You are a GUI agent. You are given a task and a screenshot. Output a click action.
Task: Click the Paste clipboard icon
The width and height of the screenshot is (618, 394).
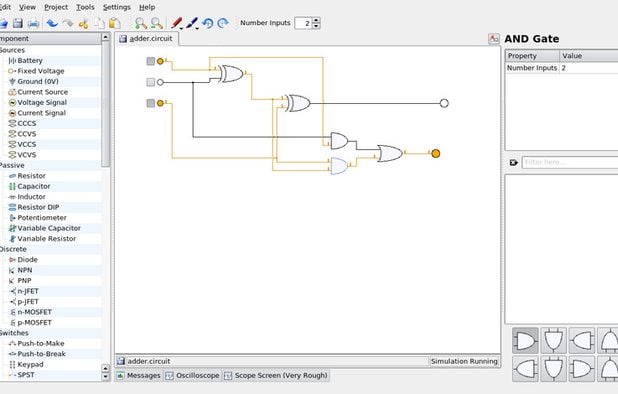(x=115, y=23)
